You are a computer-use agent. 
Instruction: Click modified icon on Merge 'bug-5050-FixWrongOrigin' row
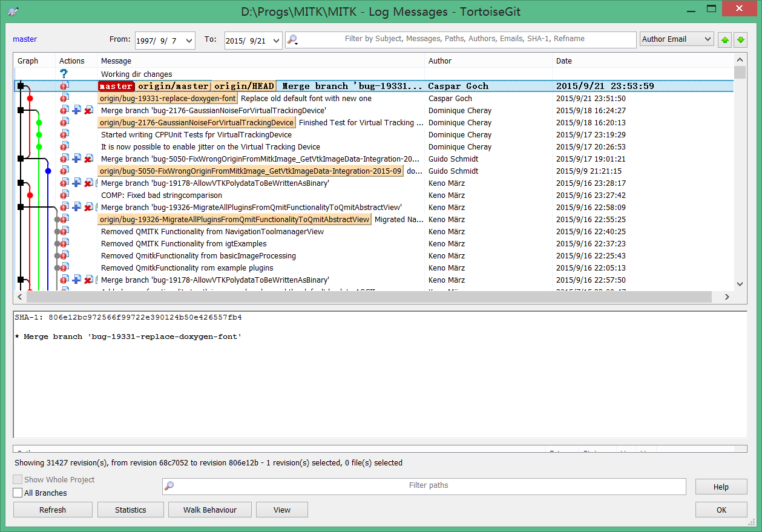click(64, 159)
